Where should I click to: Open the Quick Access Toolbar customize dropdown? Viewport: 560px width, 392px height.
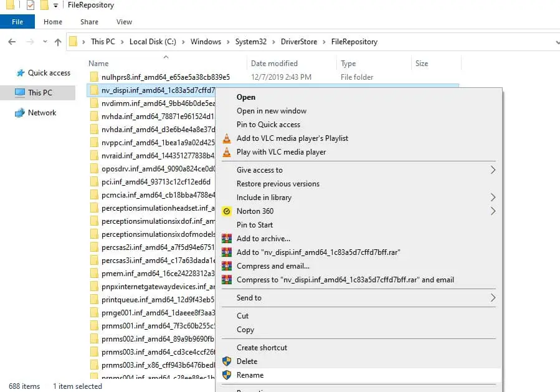55,6
